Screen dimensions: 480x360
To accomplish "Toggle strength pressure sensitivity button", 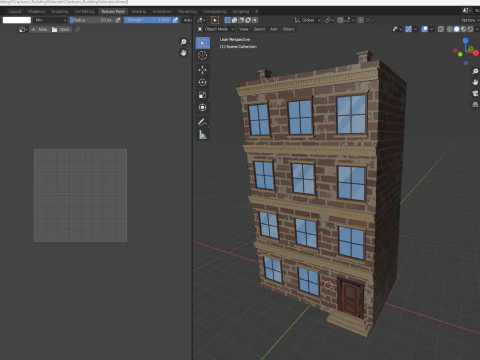I will (175, 20).
